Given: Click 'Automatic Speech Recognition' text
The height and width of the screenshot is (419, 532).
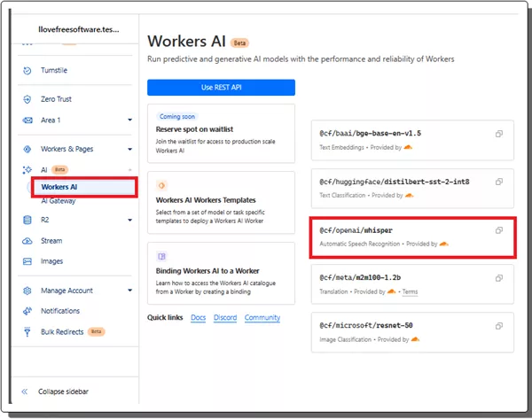Looking at the screenshot, I should pos(360,244).
